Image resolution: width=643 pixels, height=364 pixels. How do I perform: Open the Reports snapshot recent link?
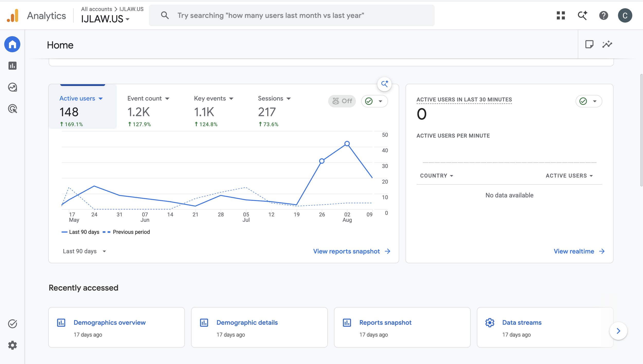[385, 323]
